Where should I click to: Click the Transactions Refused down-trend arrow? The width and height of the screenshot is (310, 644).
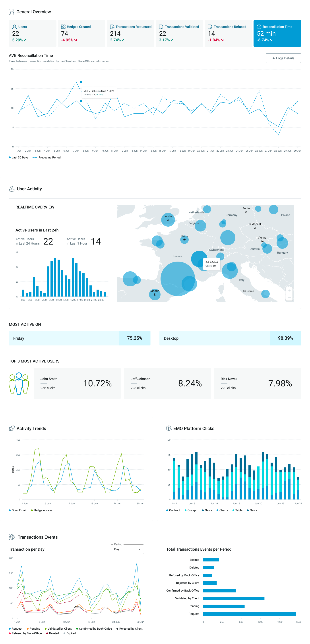pos(222,40)
